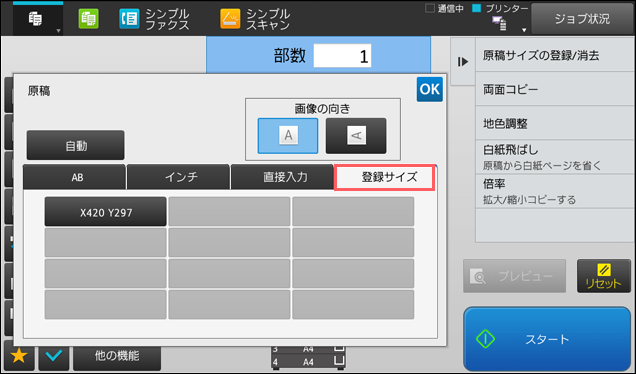Tap the 部数 copies number field
The image size is (636, 374).
click(342, 56)
